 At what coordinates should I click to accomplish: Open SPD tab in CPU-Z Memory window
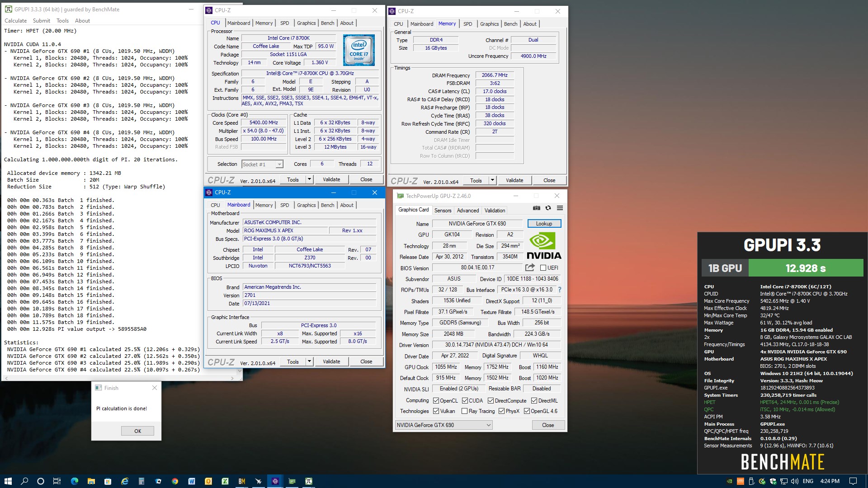coord(467,24)
